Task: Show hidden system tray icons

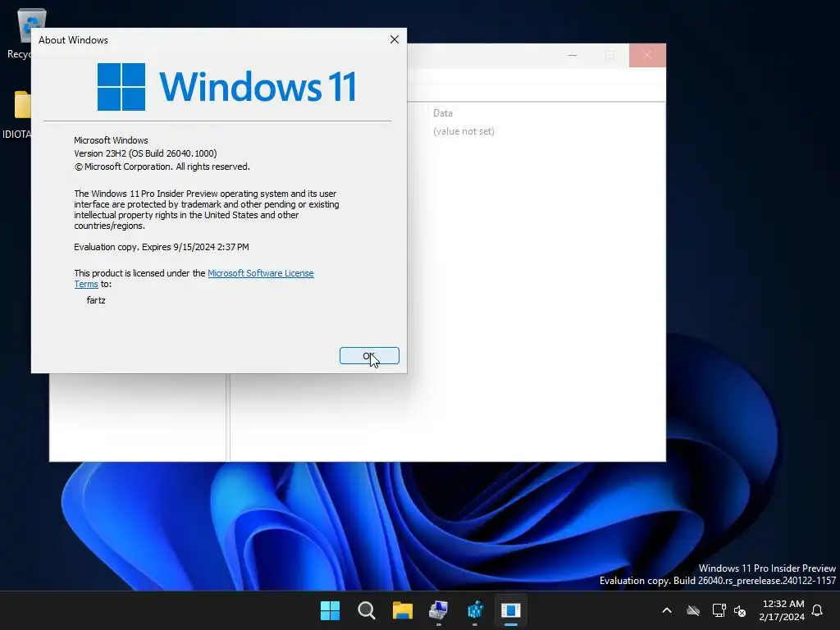Action: coord(667,610)
